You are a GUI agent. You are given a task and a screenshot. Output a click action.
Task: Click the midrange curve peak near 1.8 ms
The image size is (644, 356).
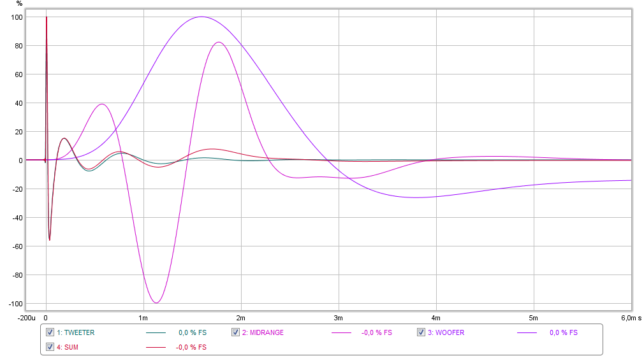(219, 42)
